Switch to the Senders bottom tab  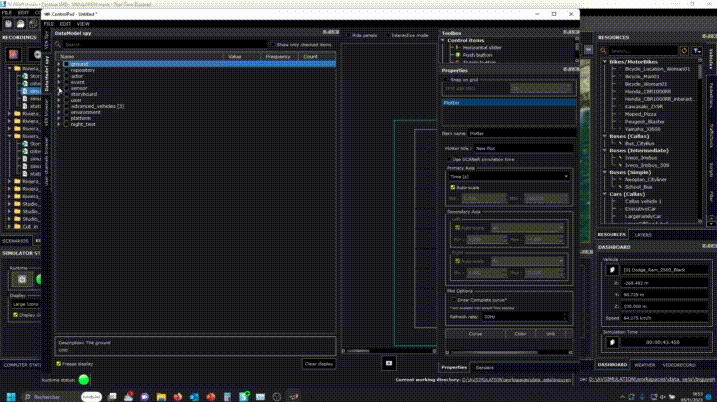(x=485, y=367)
